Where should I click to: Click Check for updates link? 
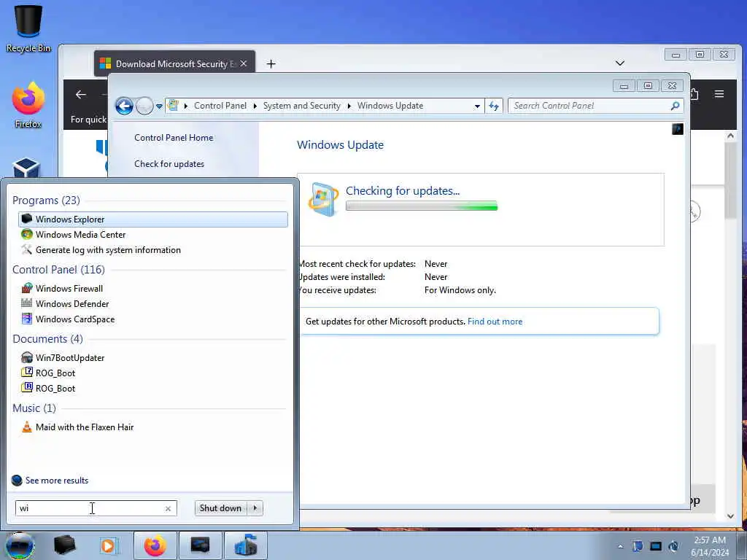coord(169,164)
